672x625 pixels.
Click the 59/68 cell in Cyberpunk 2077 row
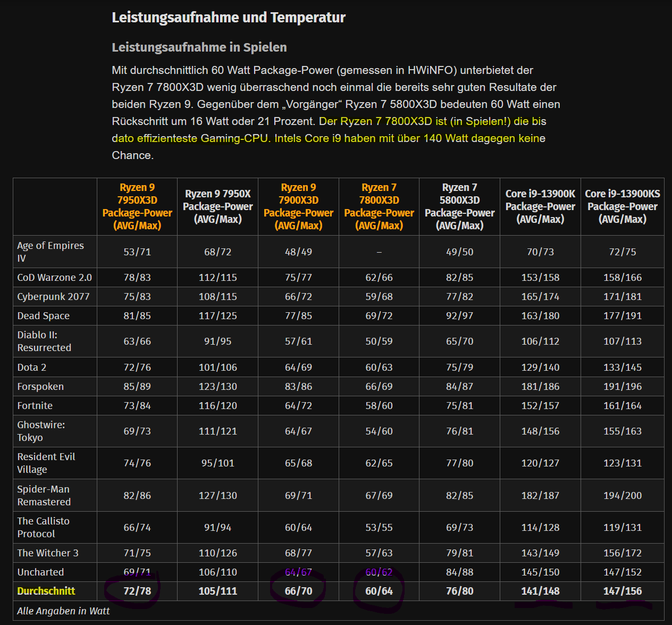[x=379, y=296]
